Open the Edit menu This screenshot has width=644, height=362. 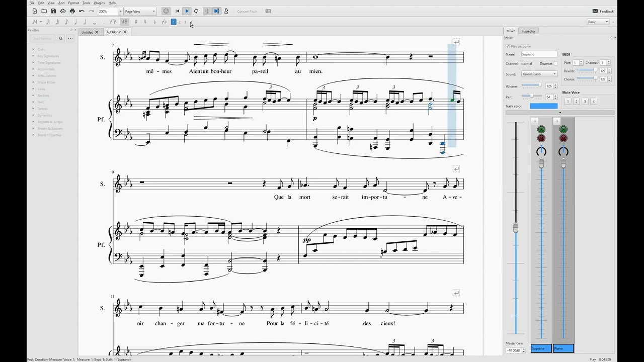coord(41,3)
